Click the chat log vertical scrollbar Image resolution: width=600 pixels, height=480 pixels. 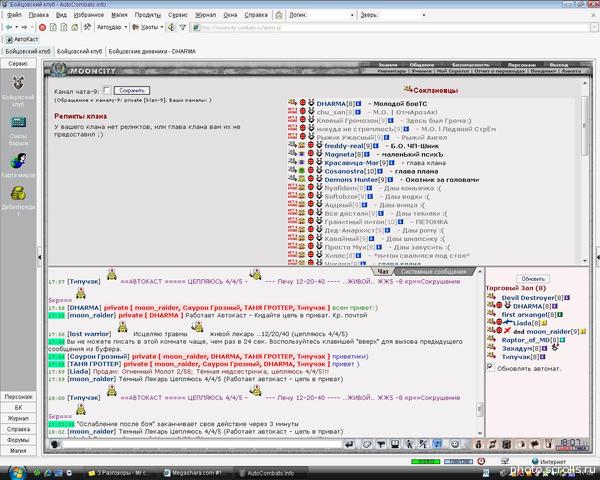[479, 352]
